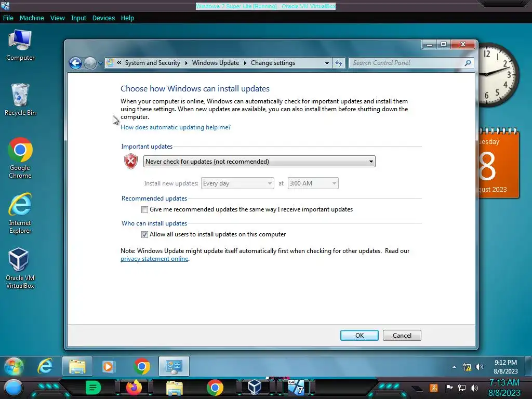Open the Important updates dropdown
Viewport: 532px width, 399px height.
click(x=259, y=162)
